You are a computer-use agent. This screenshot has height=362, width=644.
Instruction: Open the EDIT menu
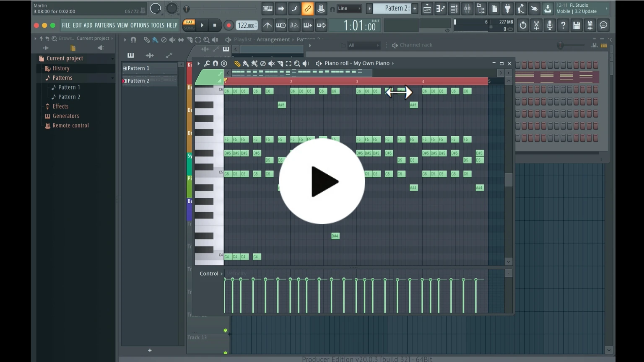pos(78,26)
